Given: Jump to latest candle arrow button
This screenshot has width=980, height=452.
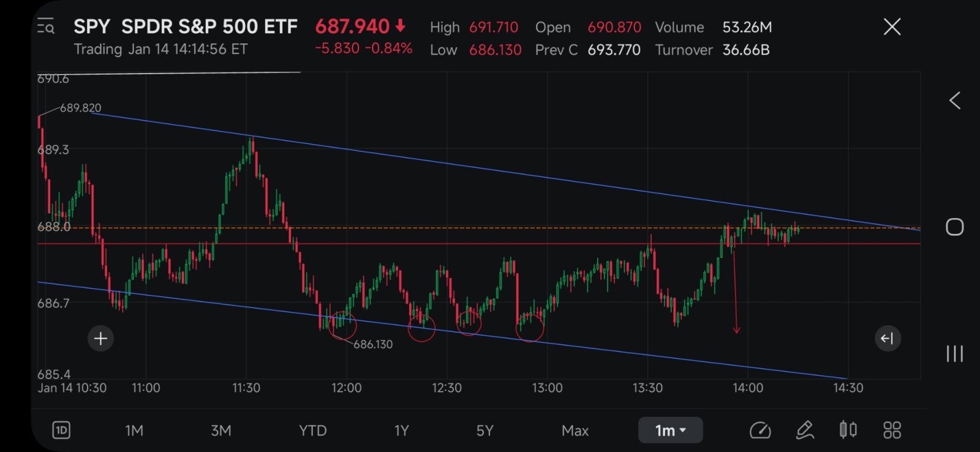Looking at the screenshot, I should pyautogui.click(x=887, y=338).
